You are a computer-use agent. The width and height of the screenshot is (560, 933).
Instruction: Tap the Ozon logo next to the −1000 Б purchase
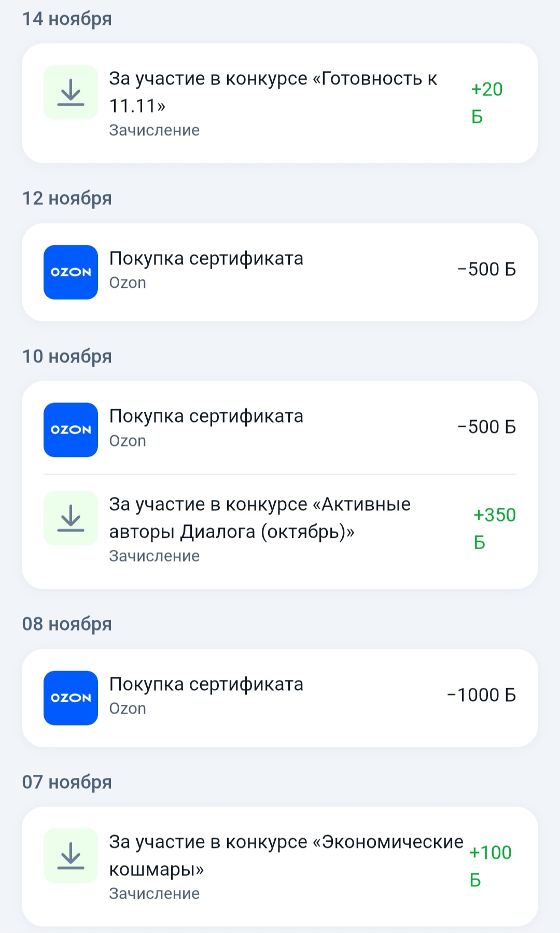(x=71, y=698)
